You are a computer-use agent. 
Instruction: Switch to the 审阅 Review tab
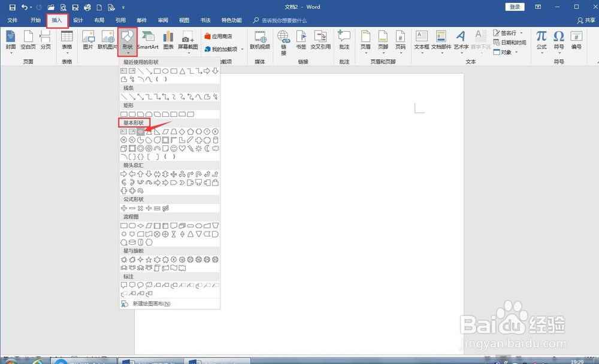coord(163,20)
